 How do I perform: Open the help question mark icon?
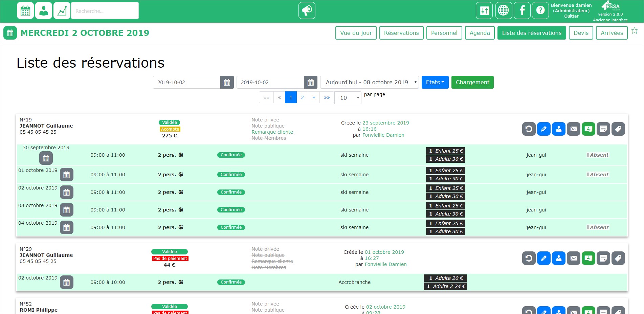click(x=540, y=10)
